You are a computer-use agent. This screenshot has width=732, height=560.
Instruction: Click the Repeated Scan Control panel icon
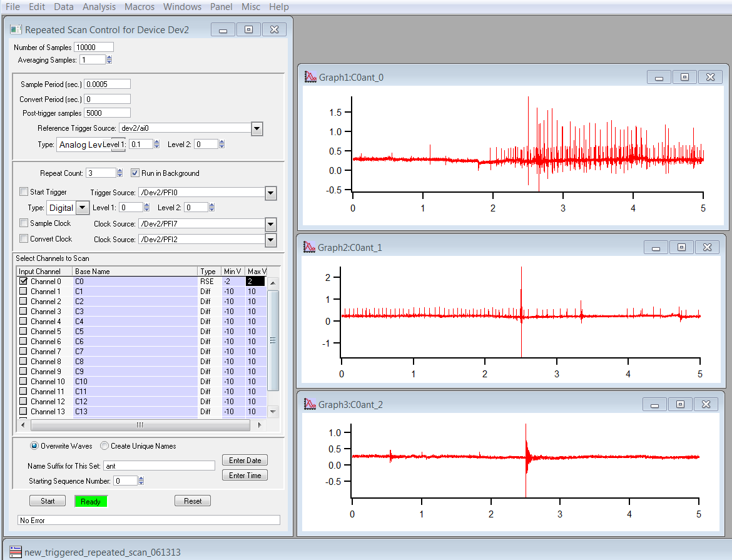coord(16,29)
